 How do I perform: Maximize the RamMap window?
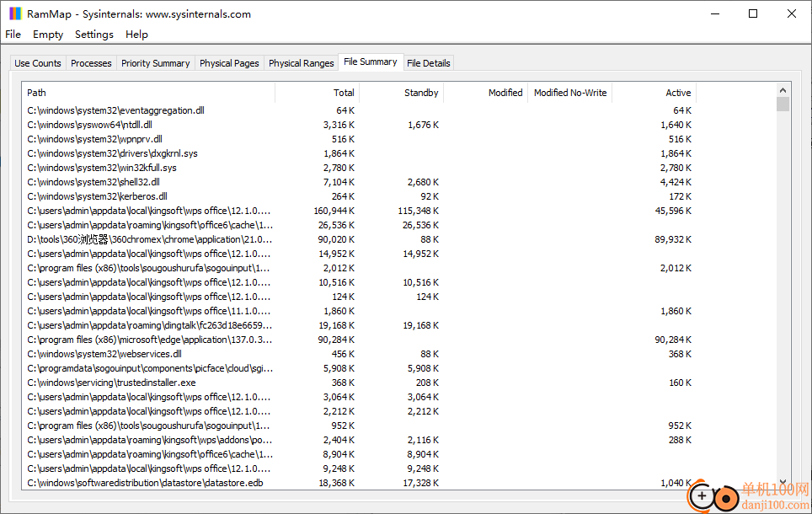(x=753, y=14)
